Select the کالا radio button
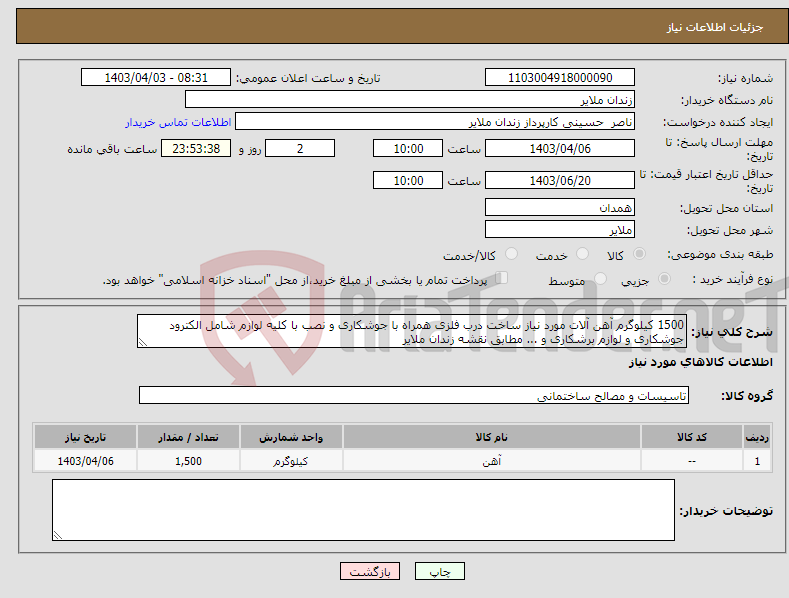This screenshot has width=789, height=598. 639,254
